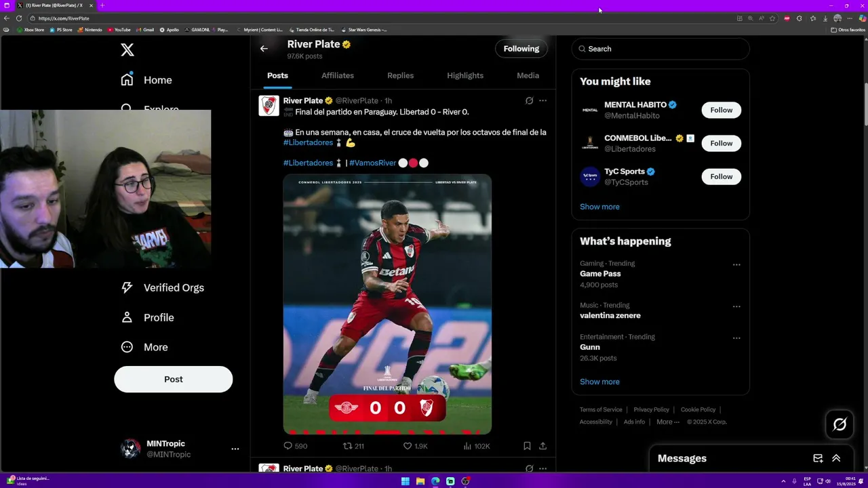868x488 pixels.
Task: Bookmark the Libertad vs River post
Action: [527, 446]
